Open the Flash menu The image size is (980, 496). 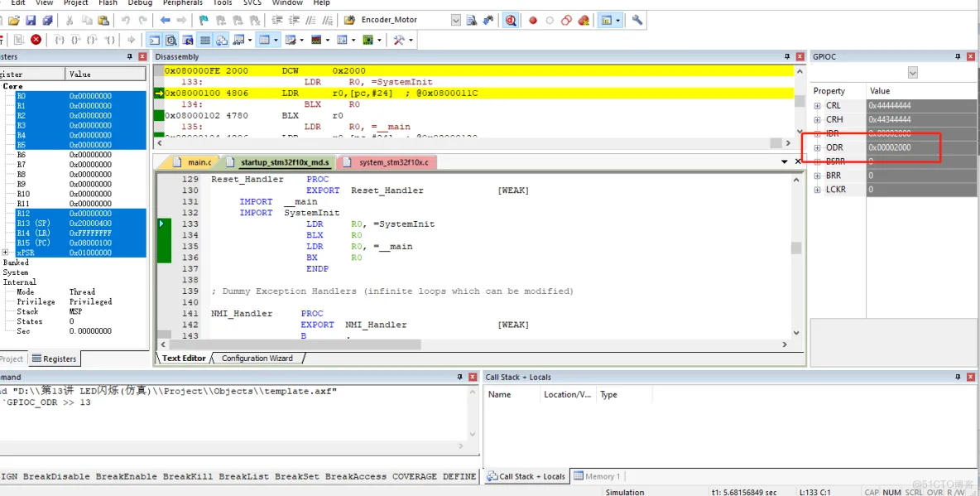108,3
